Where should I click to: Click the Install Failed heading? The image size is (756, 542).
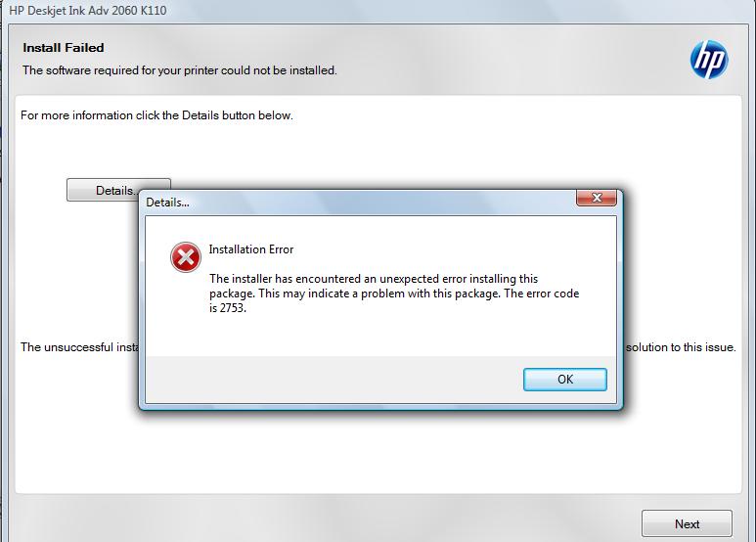click(x=64, y=48)
